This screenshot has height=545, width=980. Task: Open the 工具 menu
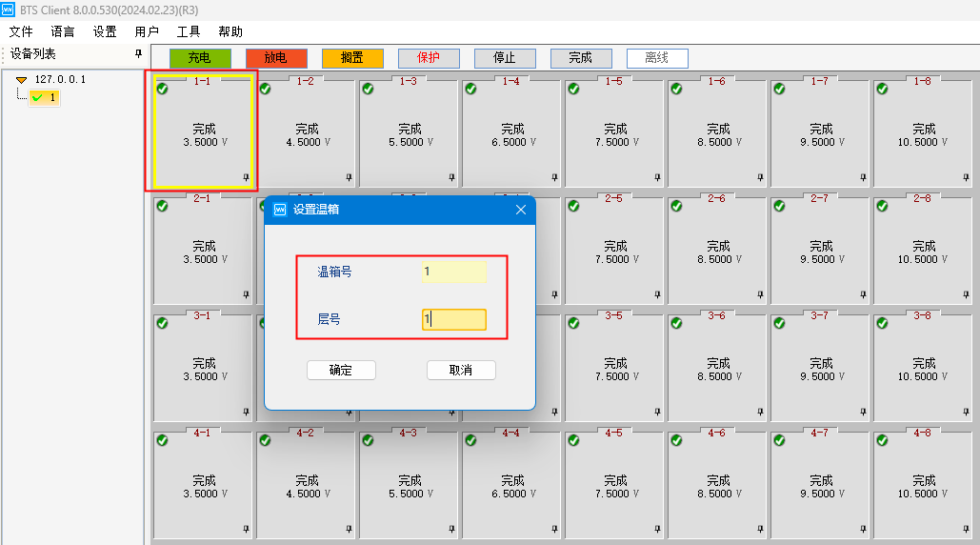[x=189, y=31]
